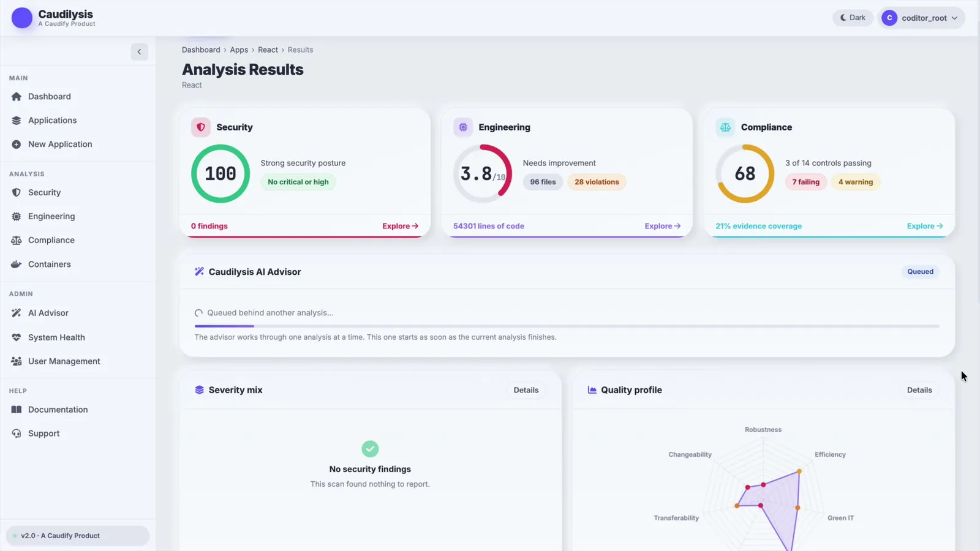Viewport: 980px width, 551px height.
Task: Go to the Containers sidebar item
Action: [x=78, y=264]
